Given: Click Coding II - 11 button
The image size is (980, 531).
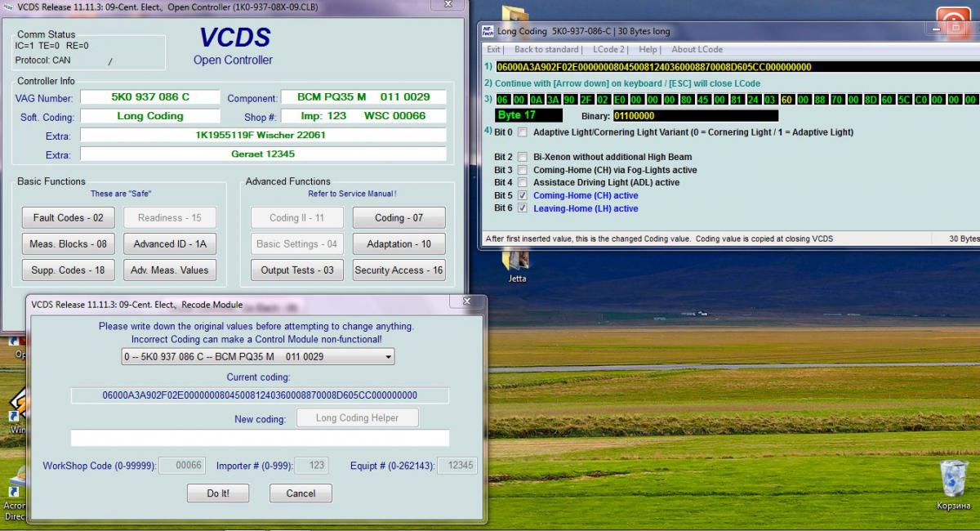Looking at the screenshot, I should click(296, 218).
